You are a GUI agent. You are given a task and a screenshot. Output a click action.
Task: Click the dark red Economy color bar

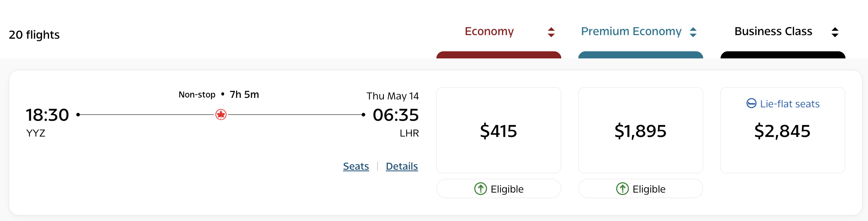(498, 55)
